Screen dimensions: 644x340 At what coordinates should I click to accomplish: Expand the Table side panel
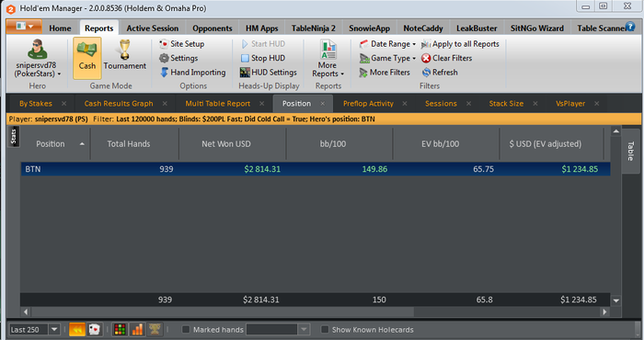tap(631, 151)
